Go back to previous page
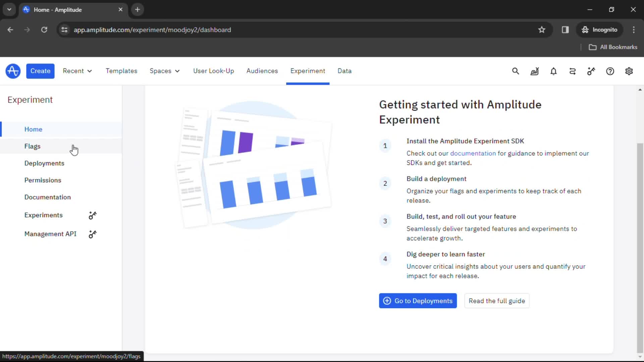 [10, 30]
